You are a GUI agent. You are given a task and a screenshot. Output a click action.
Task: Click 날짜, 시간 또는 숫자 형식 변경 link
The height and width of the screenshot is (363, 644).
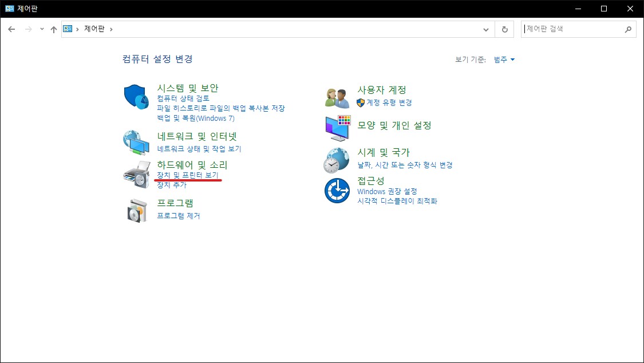coord(405,165)
